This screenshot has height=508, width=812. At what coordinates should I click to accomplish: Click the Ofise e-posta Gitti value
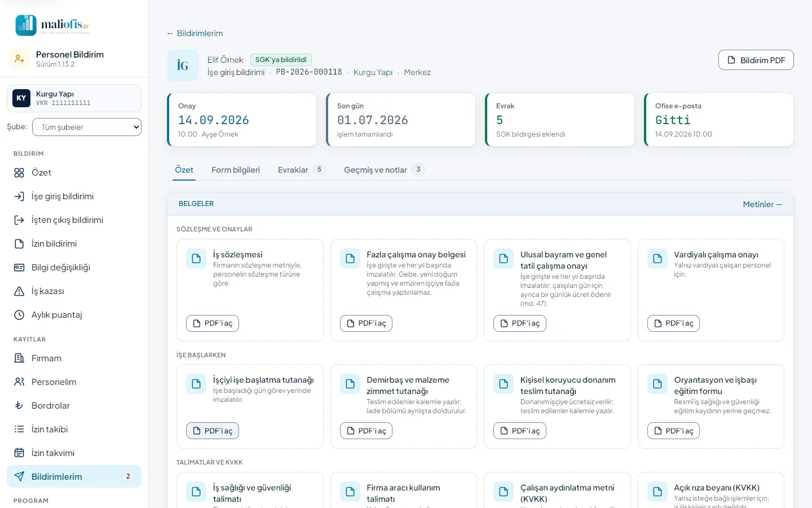(673, 120)
